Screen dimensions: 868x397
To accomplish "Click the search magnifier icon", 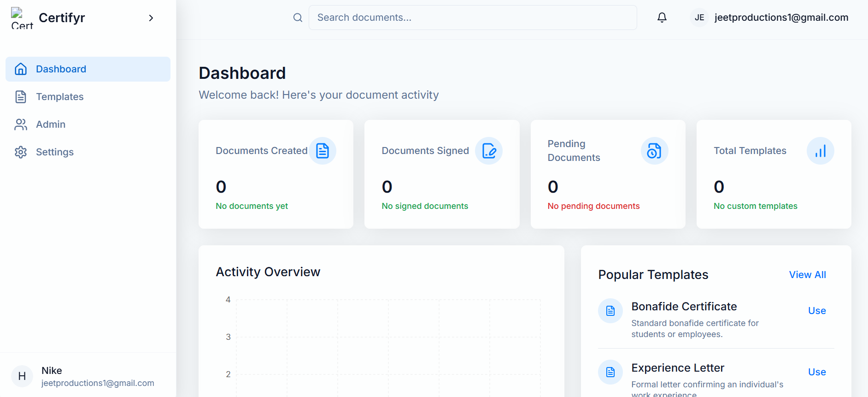I will [298, 18].
